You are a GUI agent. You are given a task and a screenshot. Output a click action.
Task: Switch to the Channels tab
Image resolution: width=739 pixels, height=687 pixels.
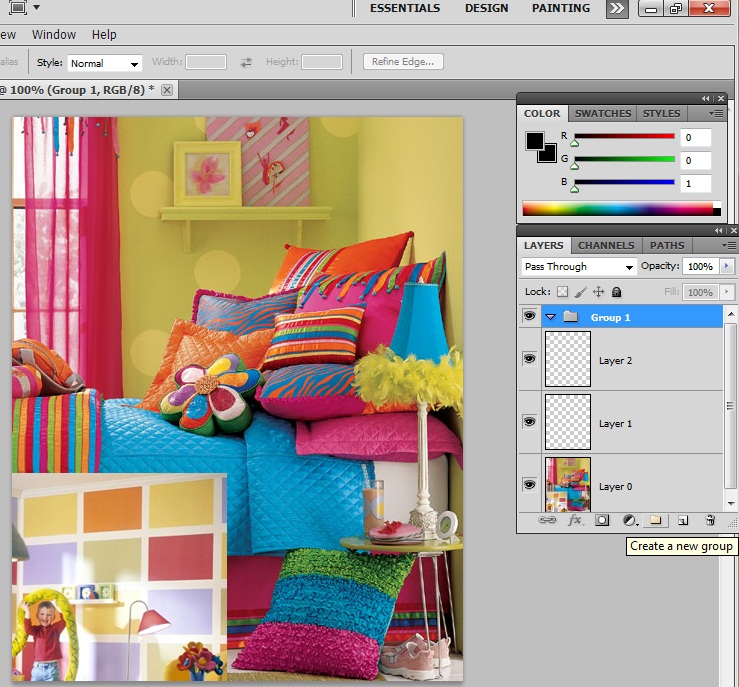pyautogui.click(x=606, y=245)
